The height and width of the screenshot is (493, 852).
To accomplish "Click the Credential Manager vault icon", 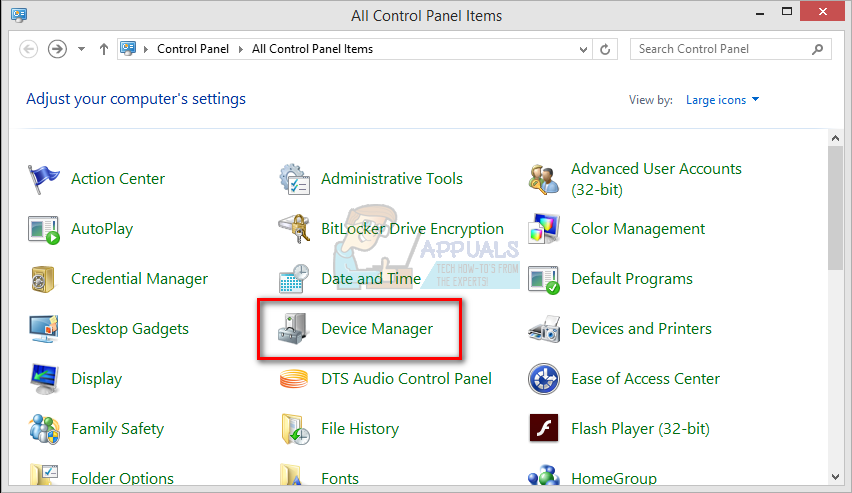I will 44,279.
